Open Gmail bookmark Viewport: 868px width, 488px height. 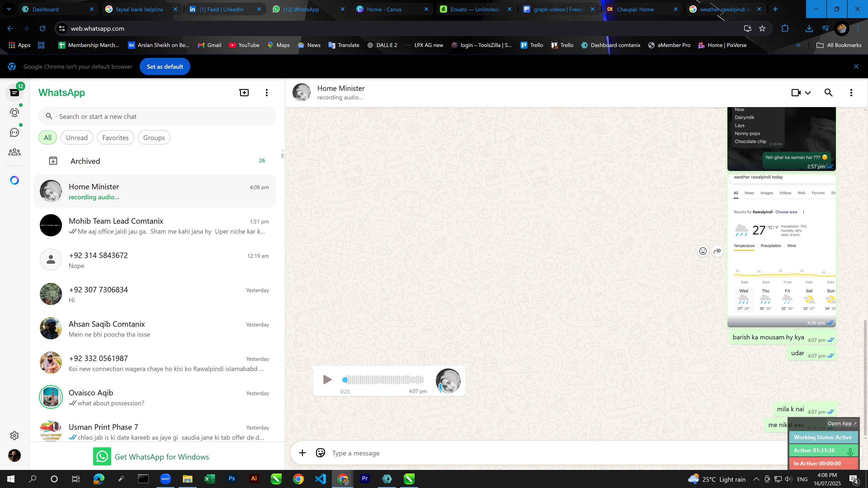(x=209, y=45)
